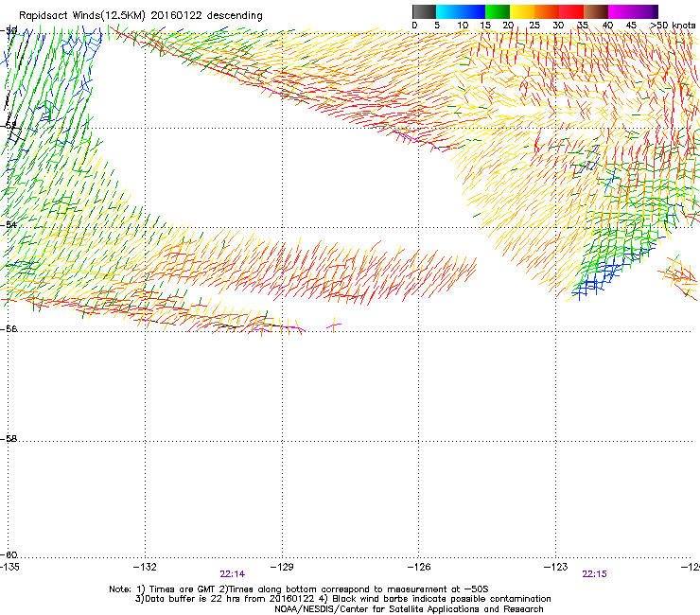Click the orange 25-30 knots color band
The image size is (700, 615).
click(547, 11)
